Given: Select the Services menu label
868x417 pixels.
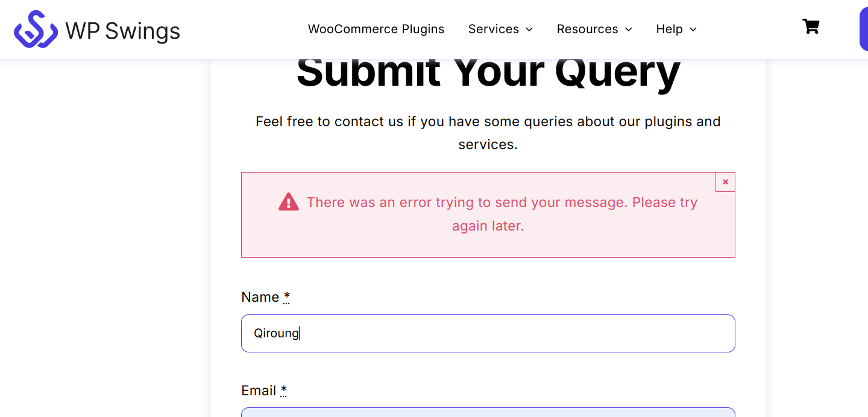Looking at the screenshot, I should (494, 29).
